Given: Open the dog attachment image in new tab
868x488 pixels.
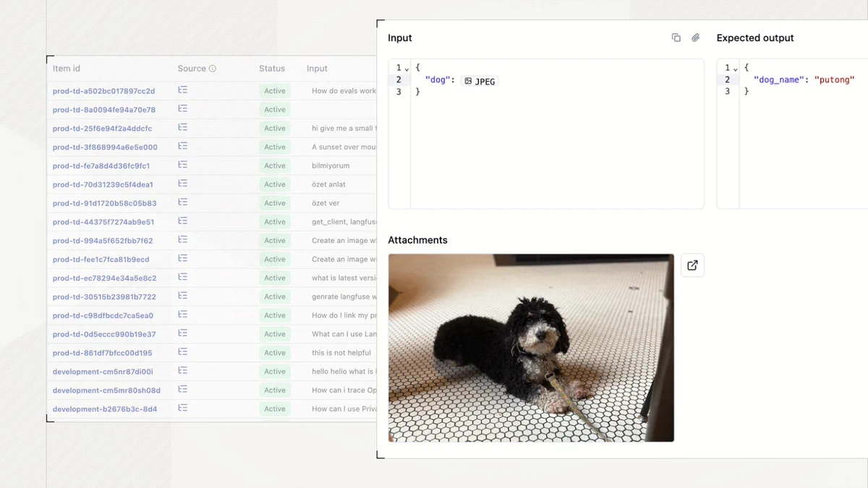Looking at the screenshot, I should 692,265.
